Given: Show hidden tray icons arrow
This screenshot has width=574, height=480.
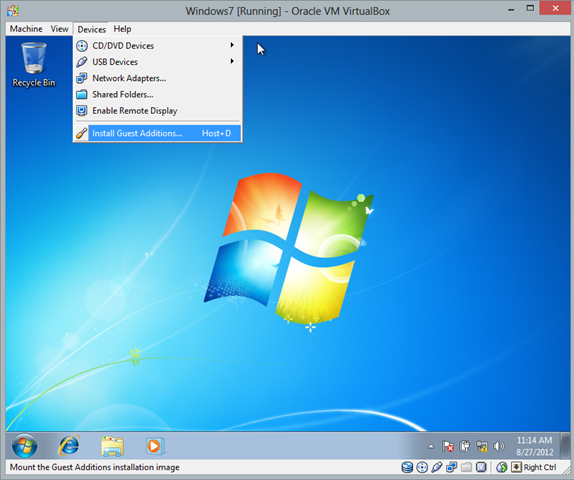Looking at the screenshot, I should click(431, 446).
